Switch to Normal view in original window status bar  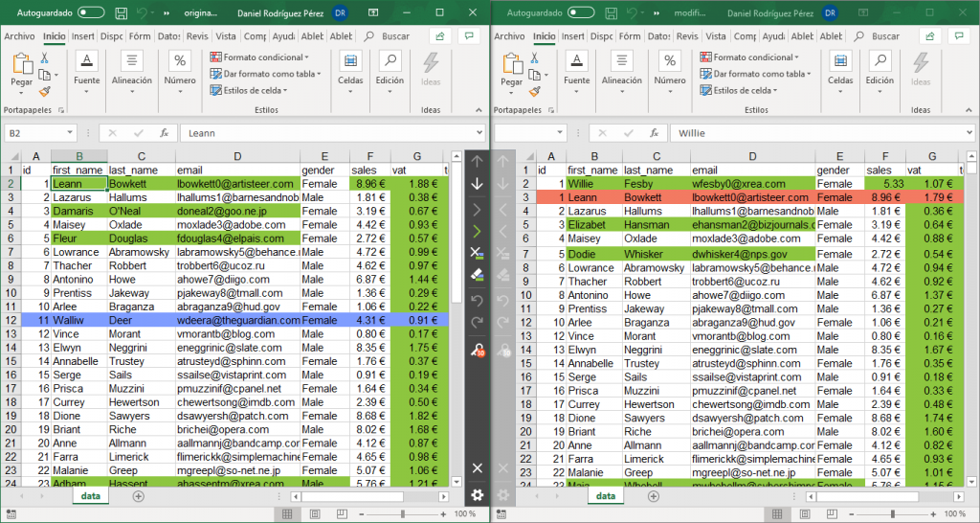point(287,513)
